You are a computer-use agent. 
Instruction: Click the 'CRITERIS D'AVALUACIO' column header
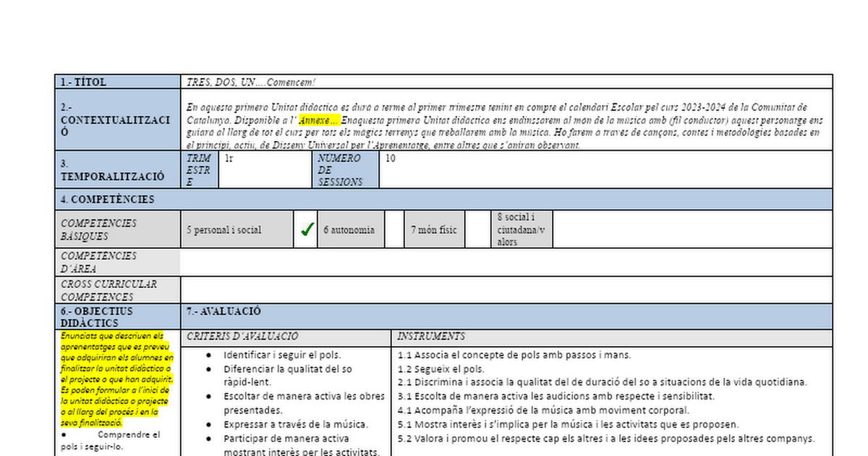click(286, 337)
